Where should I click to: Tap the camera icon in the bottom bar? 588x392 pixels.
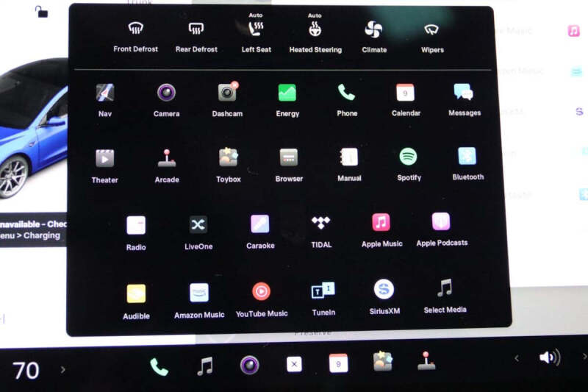pos(249,365)
